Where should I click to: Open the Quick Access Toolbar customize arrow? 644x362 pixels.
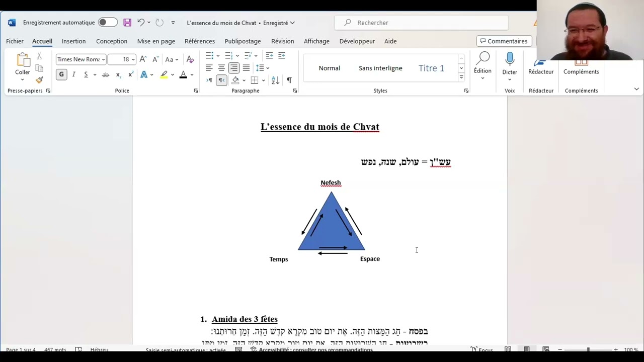click(x=173, y=23)
